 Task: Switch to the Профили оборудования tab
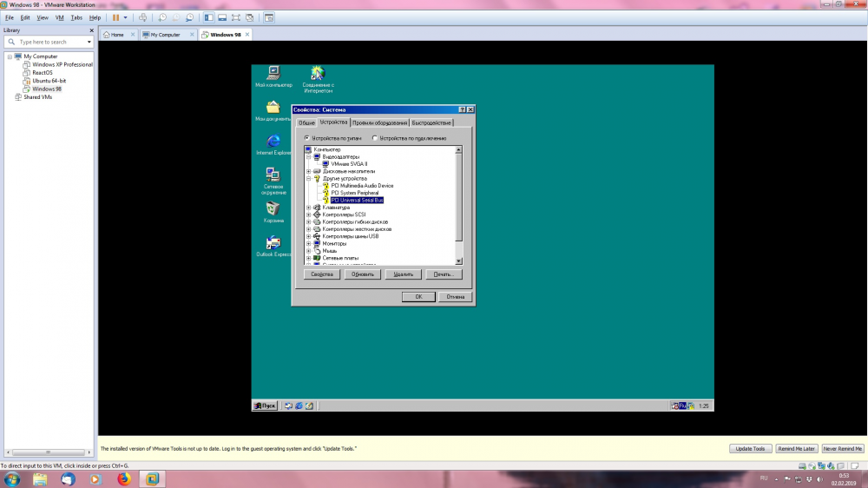380,123
